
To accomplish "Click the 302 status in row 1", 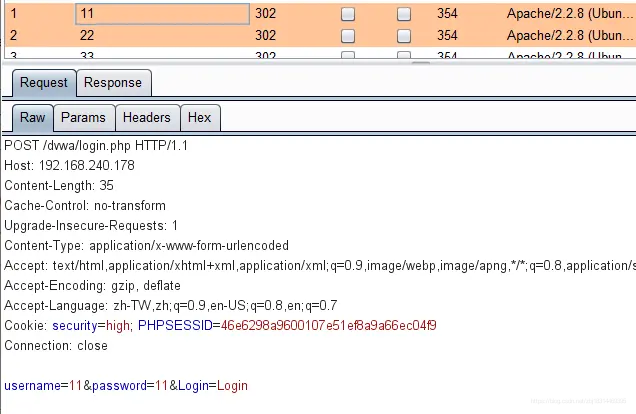I will 265,15.
